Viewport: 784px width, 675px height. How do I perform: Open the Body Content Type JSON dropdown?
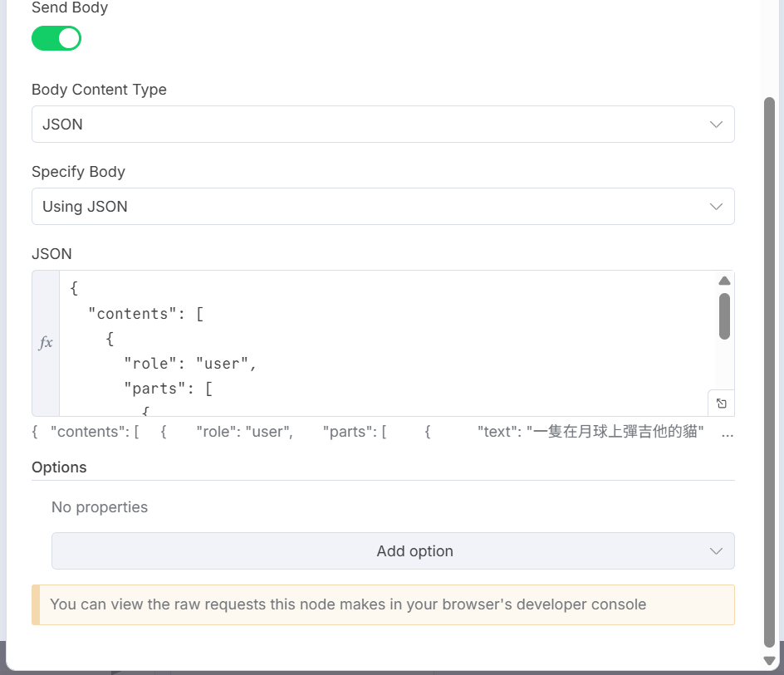click(383, 124)
